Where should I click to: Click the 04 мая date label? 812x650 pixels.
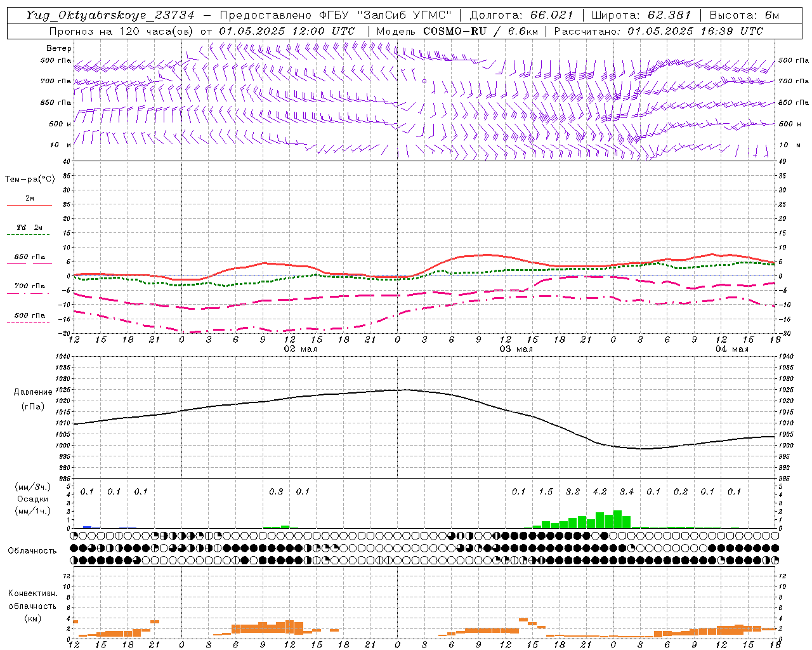(732, 349)
